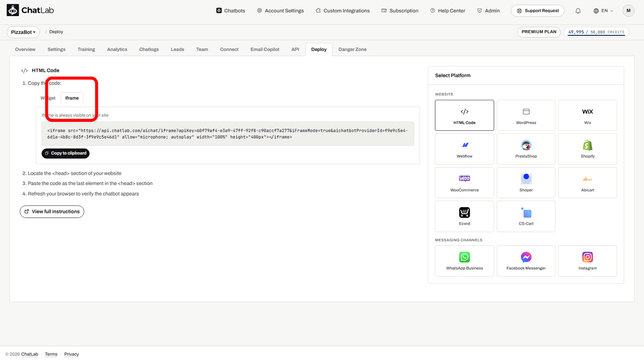The width and height of the screenshot is (644, 362).
Task: Pick the WooCommerce platform icon
Action: click(465, 179)
